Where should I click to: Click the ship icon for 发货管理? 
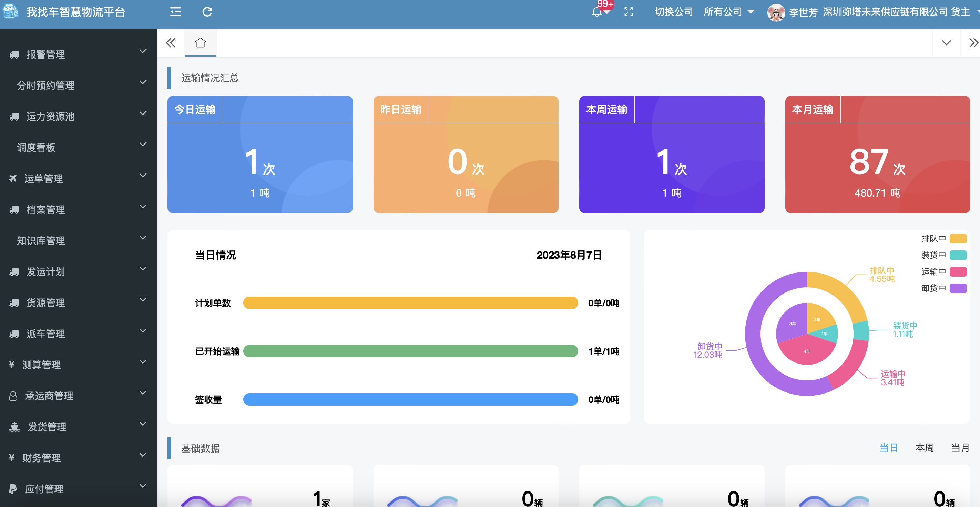point(14,427)
